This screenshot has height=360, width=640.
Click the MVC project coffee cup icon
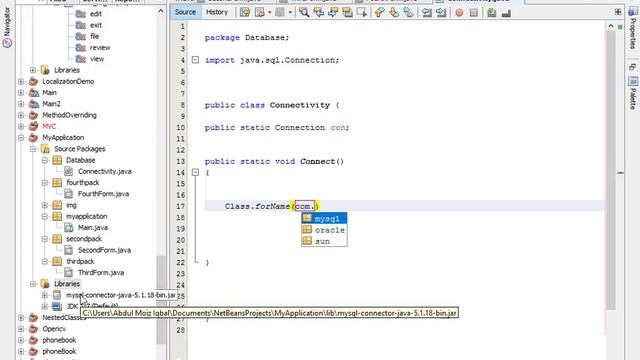tap(33, 126)
